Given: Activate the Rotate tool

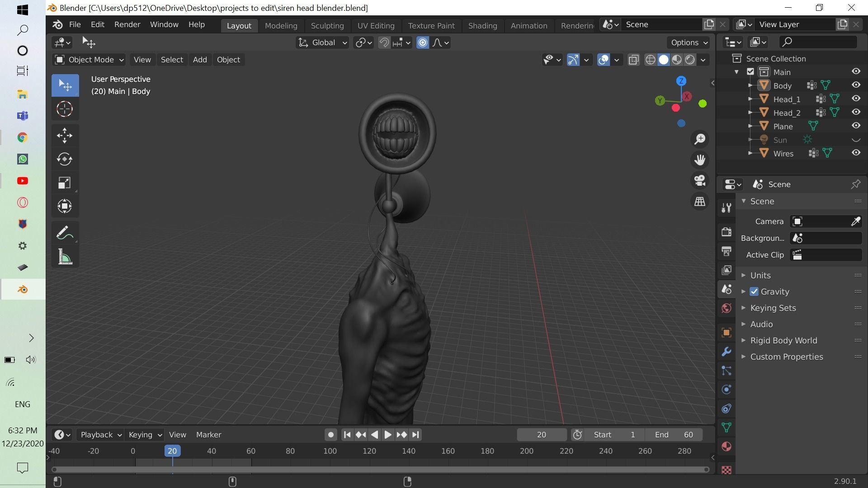Looking at the screenshot, I should pyautogui.click(x=65, y=159).
